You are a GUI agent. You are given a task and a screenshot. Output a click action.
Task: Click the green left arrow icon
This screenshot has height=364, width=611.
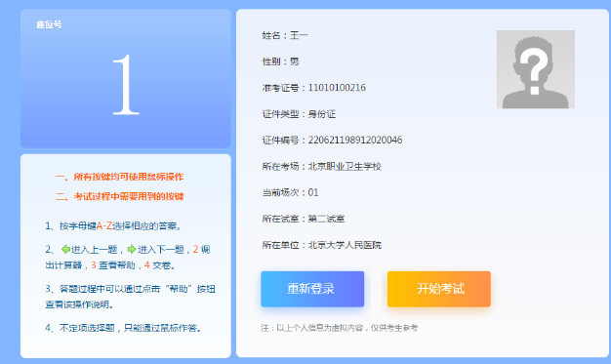coord(65,249)
